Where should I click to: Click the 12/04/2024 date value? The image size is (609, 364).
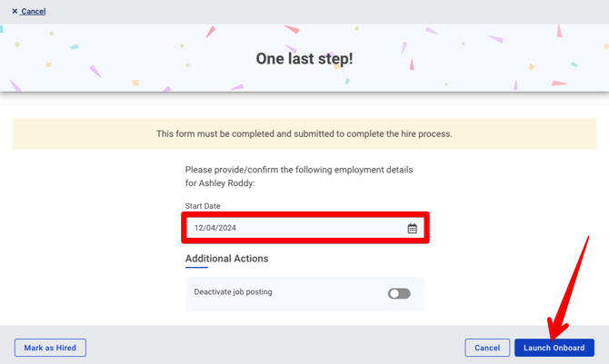(x=215, y=229)
